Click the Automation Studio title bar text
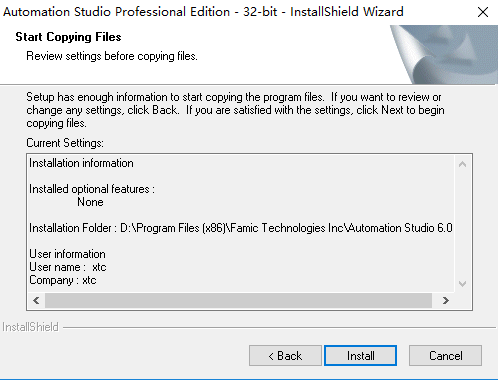The width and height of the screenshot is (498, 380). coord(203,12)
